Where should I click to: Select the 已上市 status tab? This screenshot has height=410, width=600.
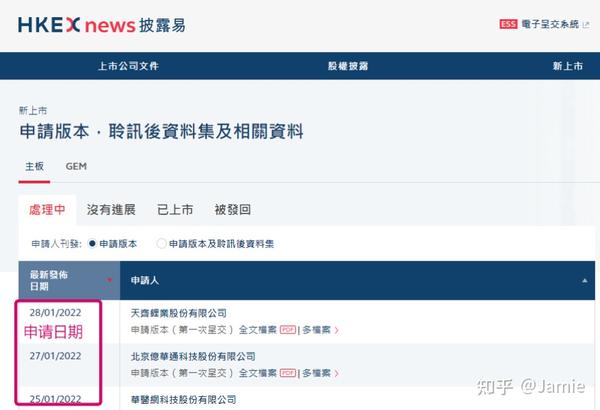pyautogui.click(x=175, y=209)
